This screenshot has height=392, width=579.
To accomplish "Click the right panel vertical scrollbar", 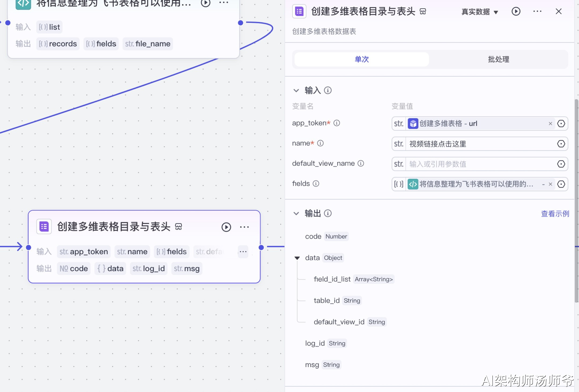I will click(x=576, y=201).
